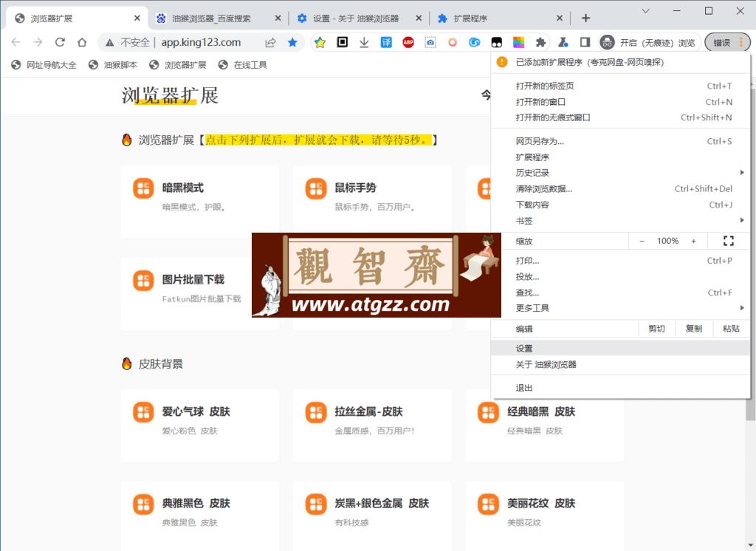
Task: Click the incognito profile button
Action: 648,42
